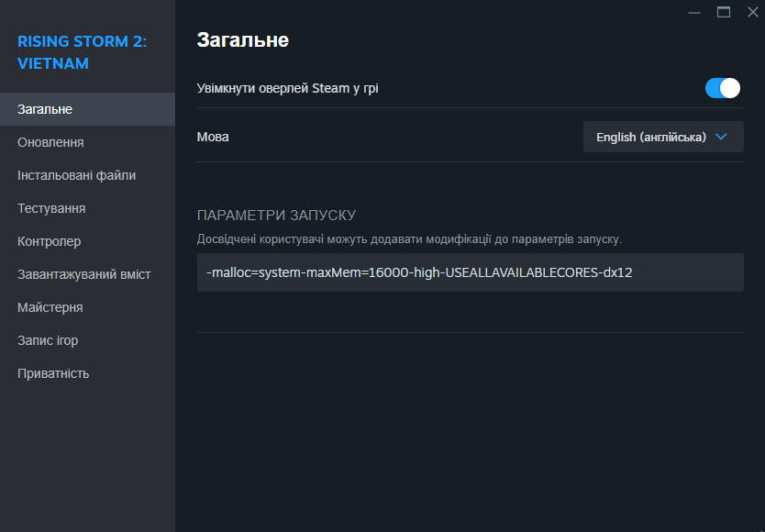Open Завантажуваний вміст section
The width and height of the screenshot is (765, 532).
[87, 274]
